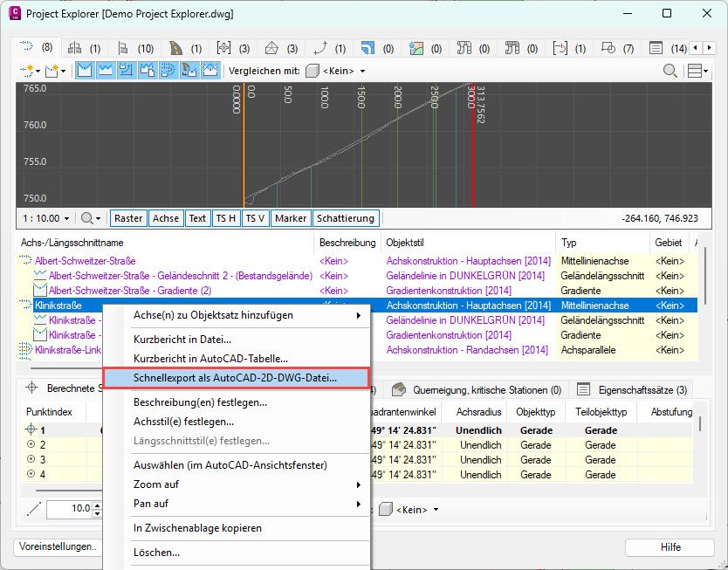728x570 pixels.
Task: Open the Alignments tab with 8 items
Action: [x=35, y=47]
